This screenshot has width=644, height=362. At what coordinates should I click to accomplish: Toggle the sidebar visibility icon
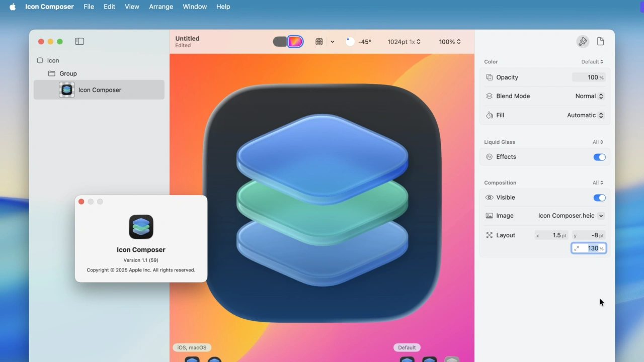tap(79, 41)
